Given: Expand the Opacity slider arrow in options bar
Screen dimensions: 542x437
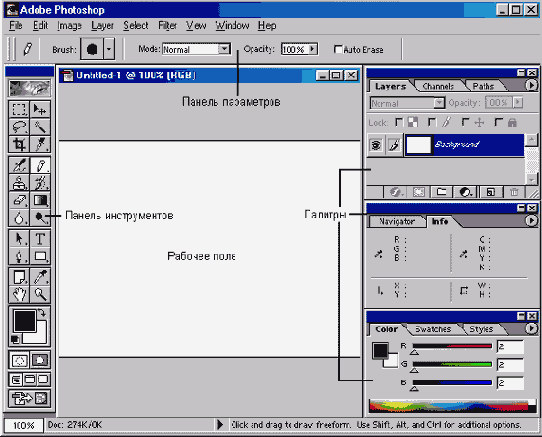Looking at the screenshot, I should point(312,49).
